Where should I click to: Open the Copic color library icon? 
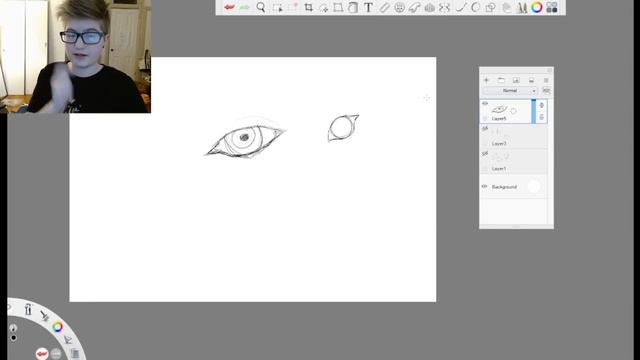pos(552,7)
